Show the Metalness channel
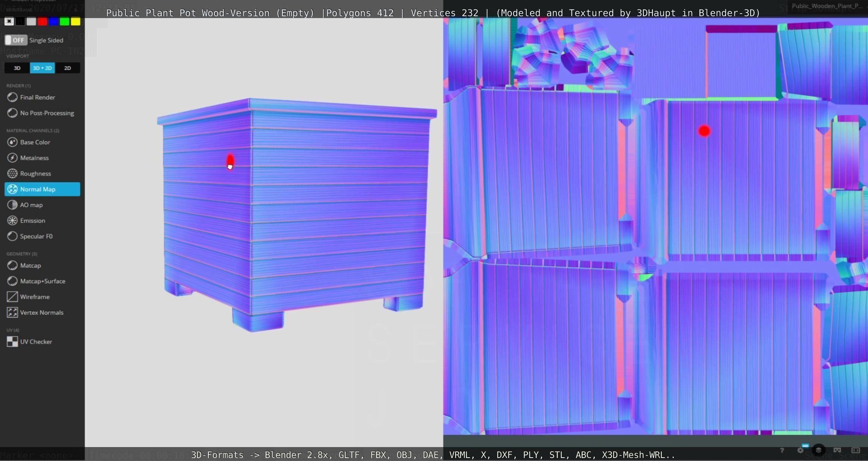This screenshot has height=461, width=868. pos(42,158)
